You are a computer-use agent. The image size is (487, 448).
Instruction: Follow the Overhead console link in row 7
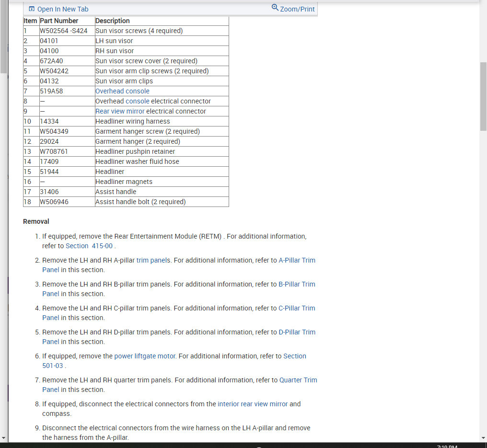pos(122,91)
